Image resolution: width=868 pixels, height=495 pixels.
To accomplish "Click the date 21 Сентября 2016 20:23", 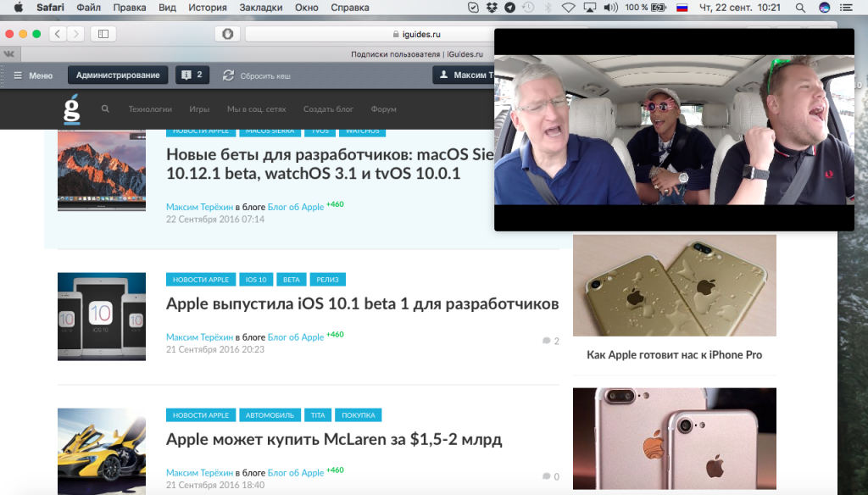I will point(215,349).
